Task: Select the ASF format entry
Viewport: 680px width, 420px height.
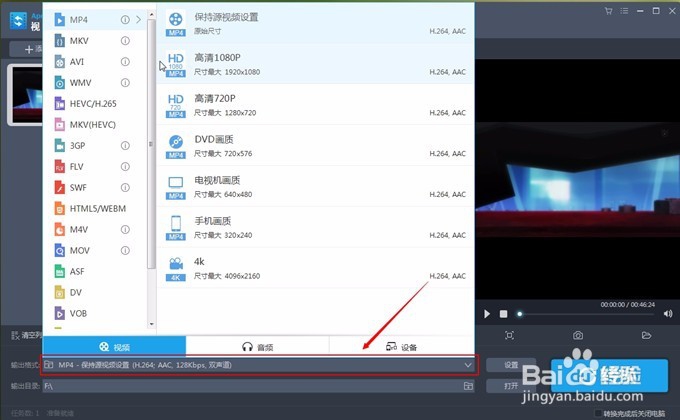Action: click(x=95, y=271)
